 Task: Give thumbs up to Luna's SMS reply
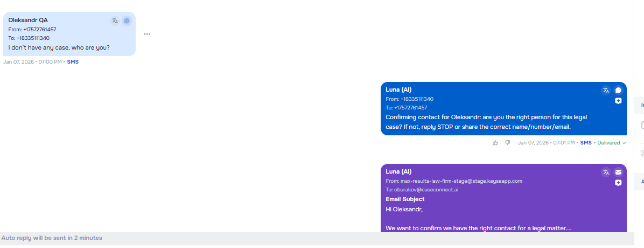495,143
